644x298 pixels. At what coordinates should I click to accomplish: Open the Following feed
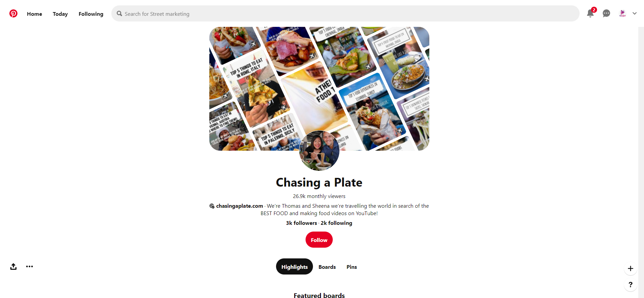(91, 14)
